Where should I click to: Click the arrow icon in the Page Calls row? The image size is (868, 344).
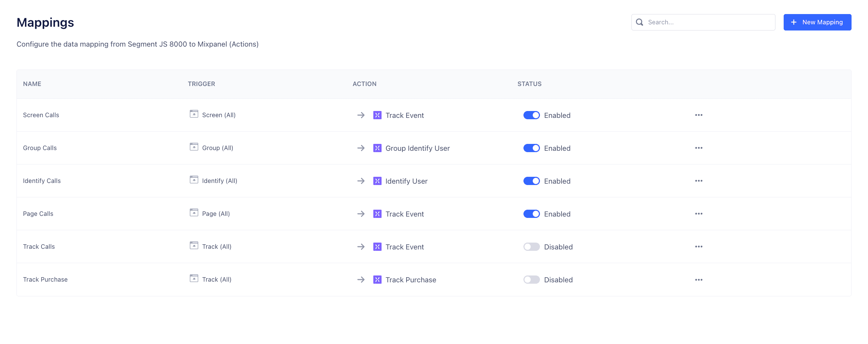coord(361,213)
